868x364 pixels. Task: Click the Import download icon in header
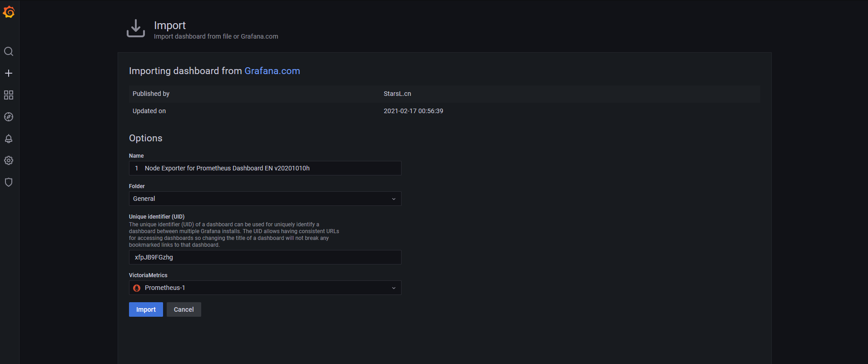pyautogui.click(x=136, y=29)
